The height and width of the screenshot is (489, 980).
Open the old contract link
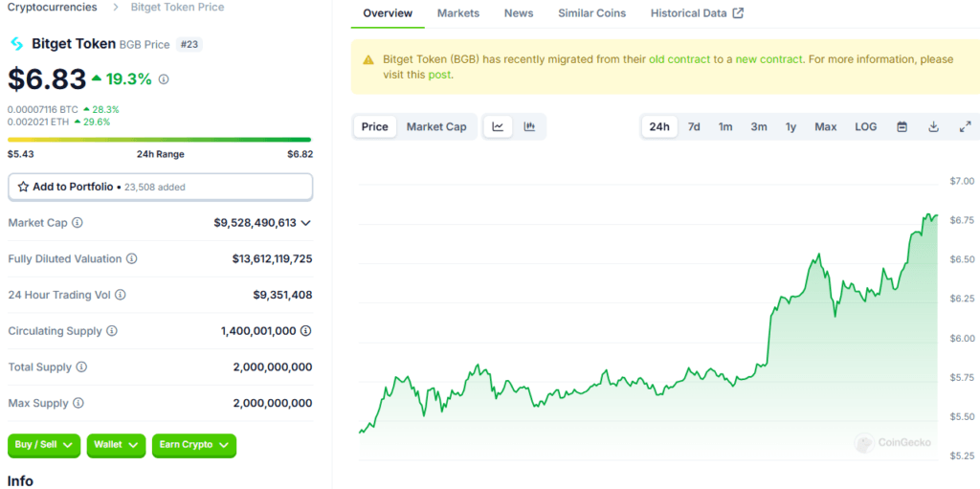pyautogui.click(x=679, y=59)
